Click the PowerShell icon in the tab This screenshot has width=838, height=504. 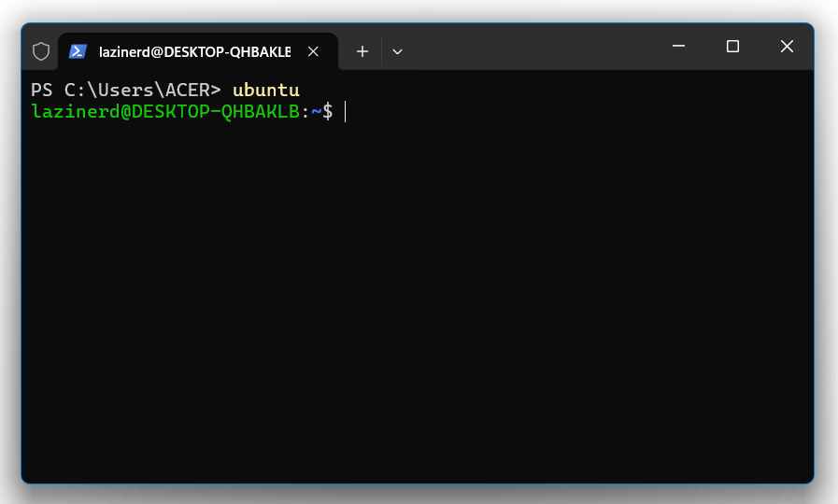[x=78, y=51]
